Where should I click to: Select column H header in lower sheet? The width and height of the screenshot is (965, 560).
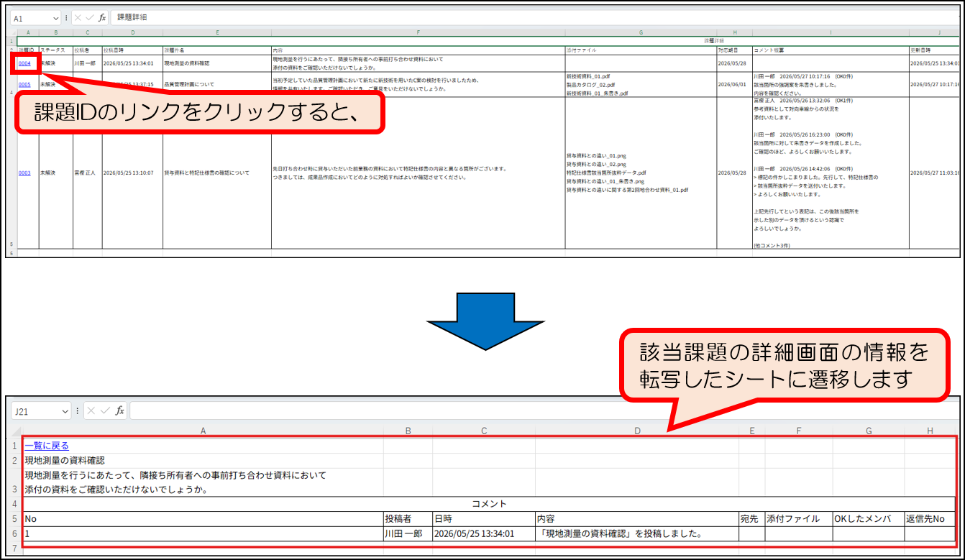coord(930,431)
